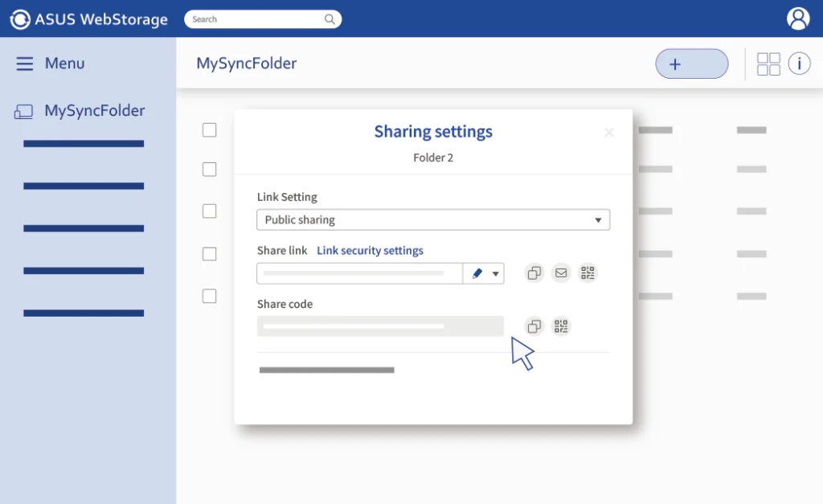The height and width of the screenshot is (504, 823).
Task: Expand the Public sharing Link Setting dropdown
Action: pyautogui.click(x=433, y=220)
